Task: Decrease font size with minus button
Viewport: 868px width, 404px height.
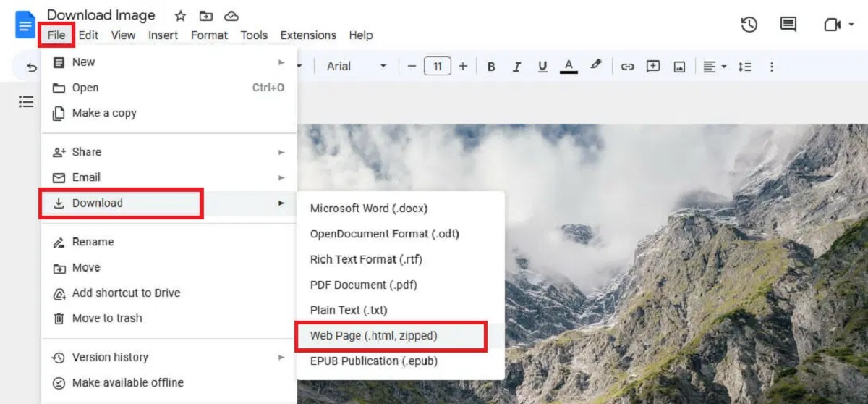Action: click(412, 67)
